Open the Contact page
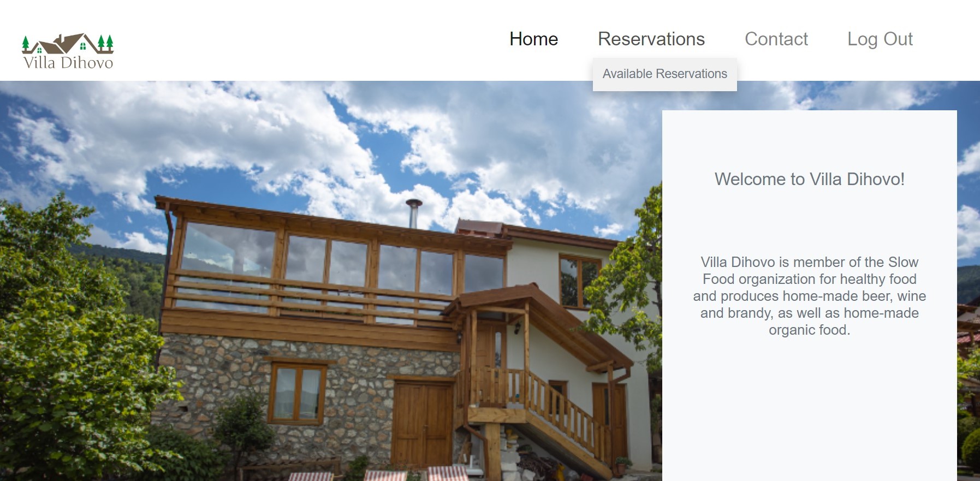This screenshot has width=980, height=481. pos(776,39)
